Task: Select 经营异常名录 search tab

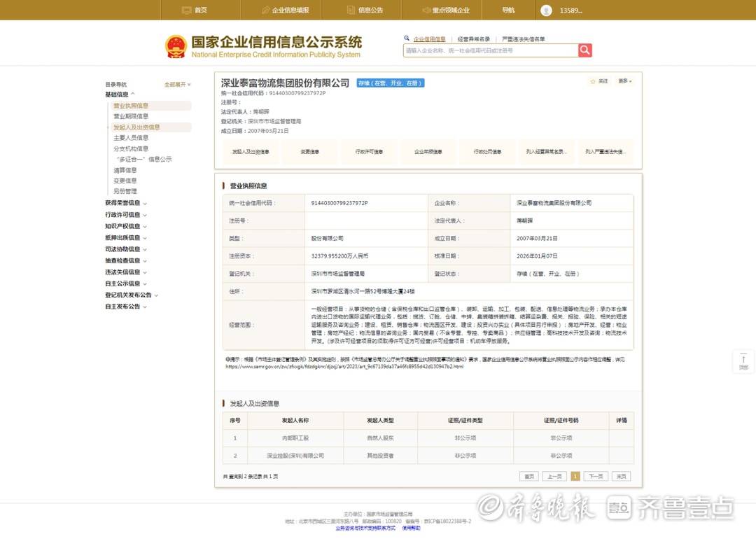Action: (x=473, y=39)
